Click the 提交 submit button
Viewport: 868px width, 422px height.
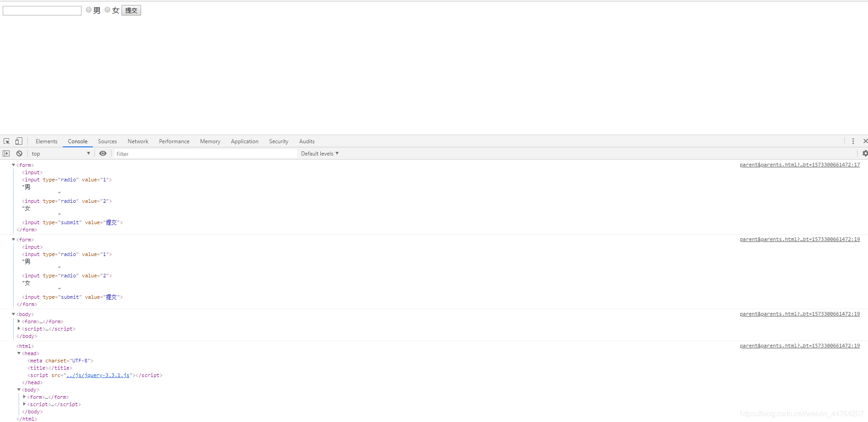tap(131, 10)
